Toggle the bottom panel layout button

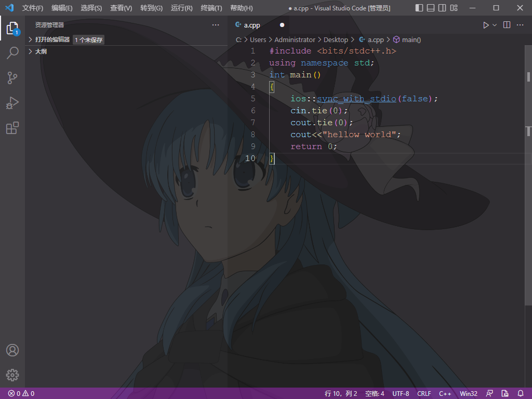pyautogui.click(x=431, y=8)
